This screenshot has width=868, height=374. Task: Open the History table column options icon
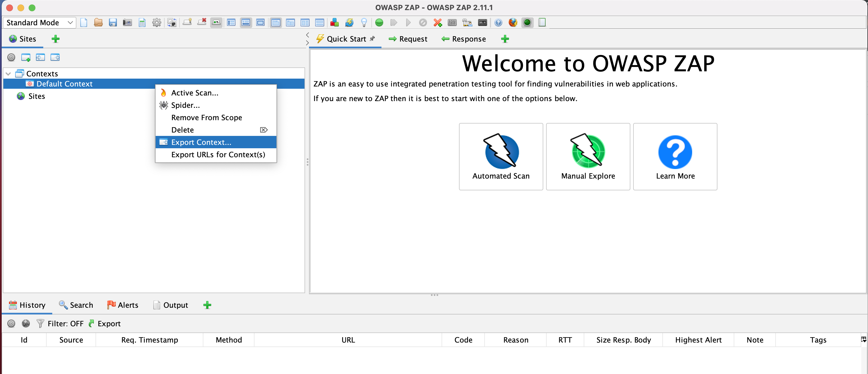pyautogui.click(x=864, y=339)
